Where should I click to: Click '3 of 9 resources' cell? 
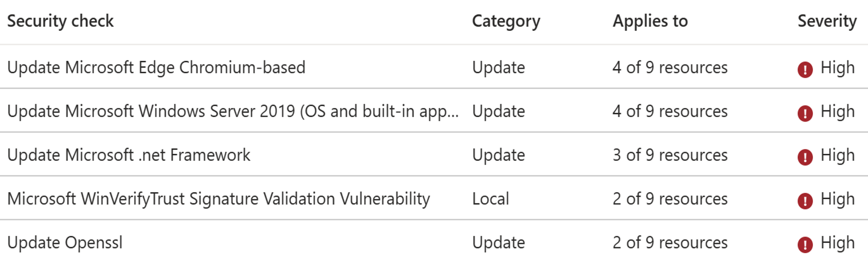click(670, 155)
